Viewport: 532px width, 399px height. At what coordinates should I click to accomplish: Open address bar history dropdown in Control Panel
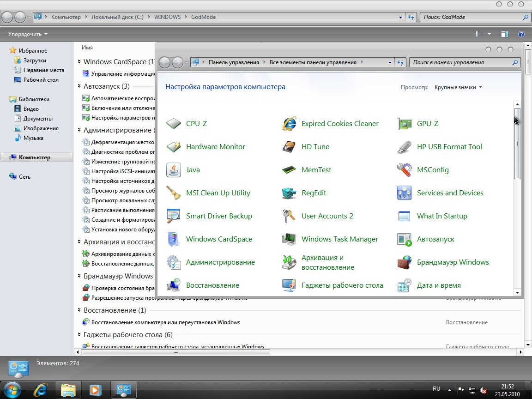[390, 62]
